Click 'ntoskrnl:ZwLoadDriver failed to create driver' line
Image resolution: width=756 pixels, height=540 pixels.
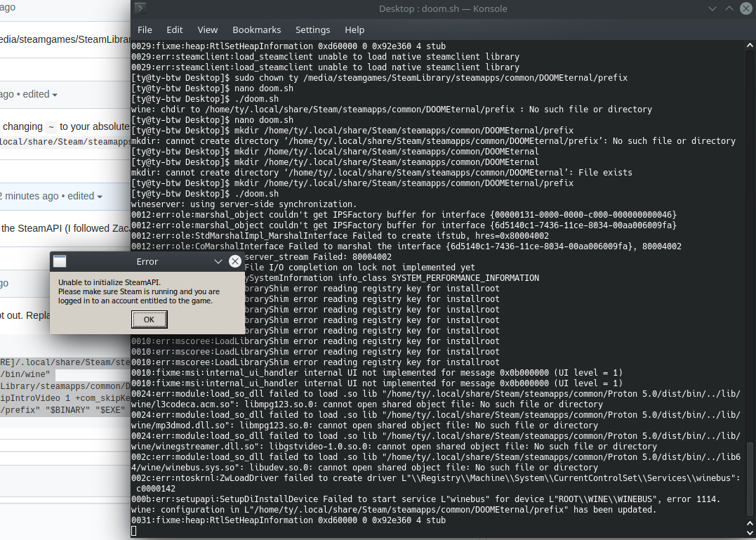click(x=436, y=483)
